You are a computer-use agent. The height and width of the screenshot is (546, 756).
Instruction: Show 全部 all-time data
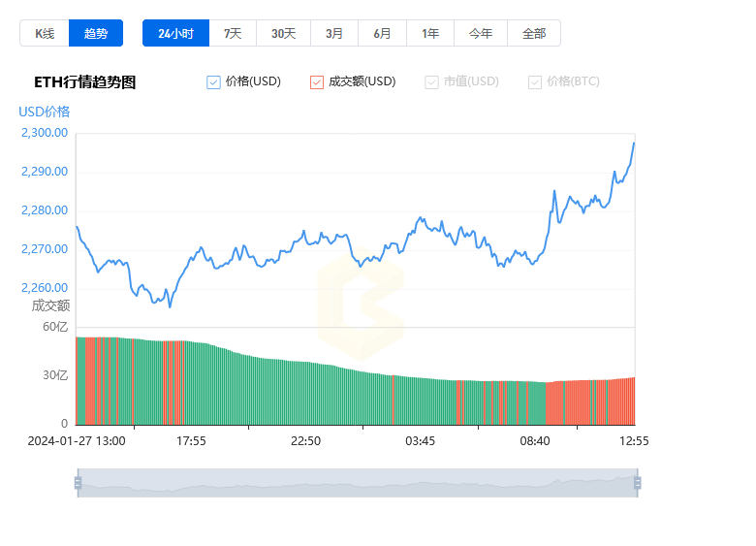tap(534, 33)
